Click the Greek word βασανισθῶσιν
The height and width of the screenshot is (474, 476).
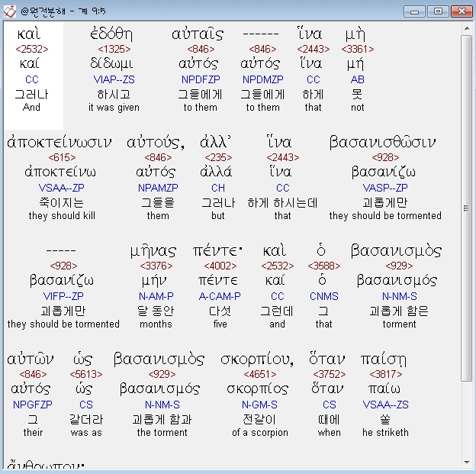(382, 143)
